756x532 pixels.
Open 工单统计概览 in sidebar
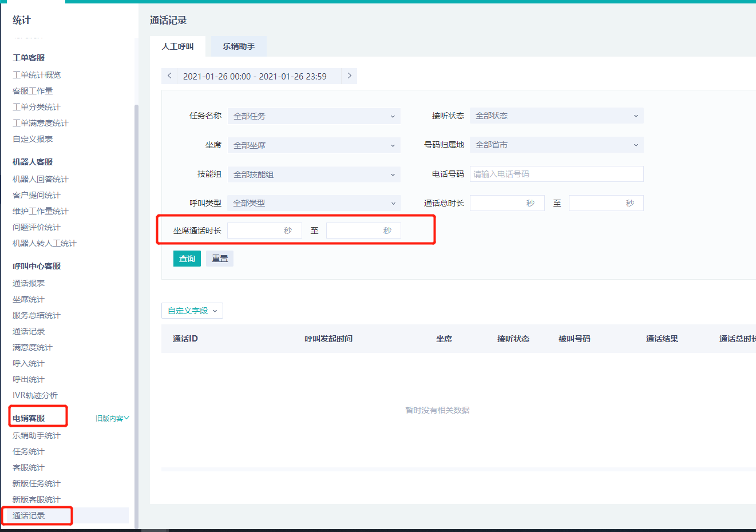click(37, 75)
